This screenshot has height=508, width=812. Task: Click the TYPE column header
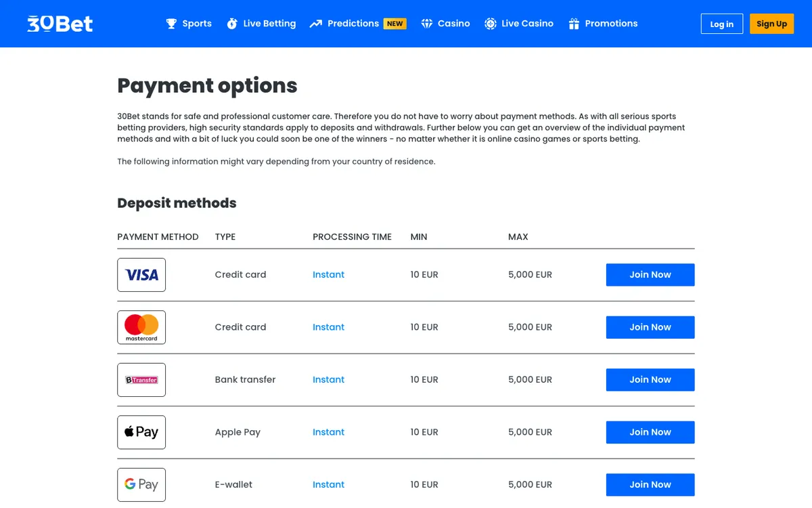point(225,237)
